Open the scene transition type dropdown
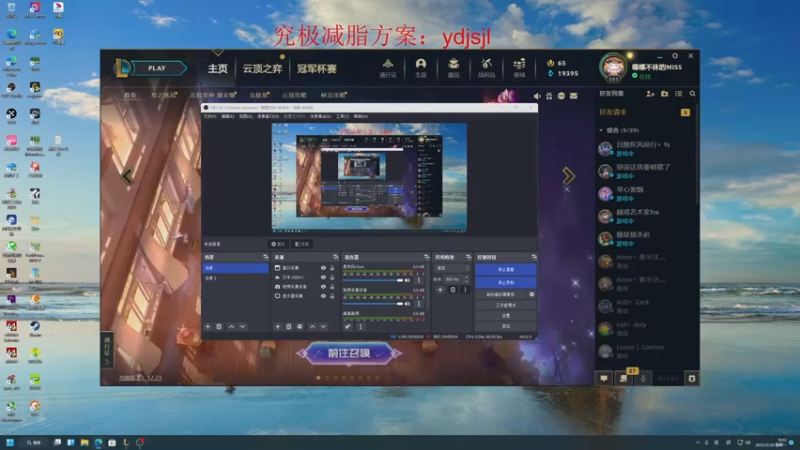800x450 pixels. 452,268
